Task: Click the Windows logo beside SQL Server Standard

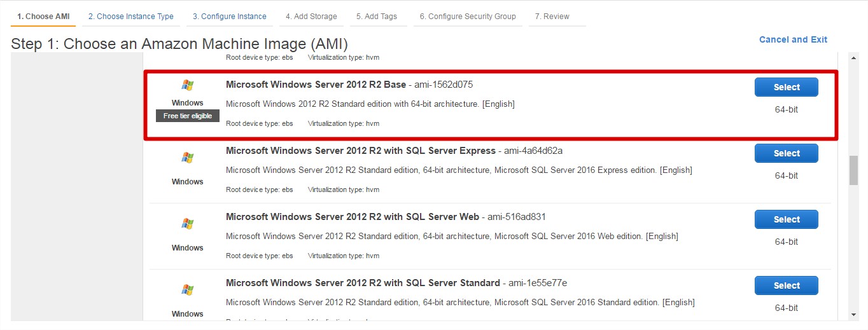Action: (x=187, y=290)
